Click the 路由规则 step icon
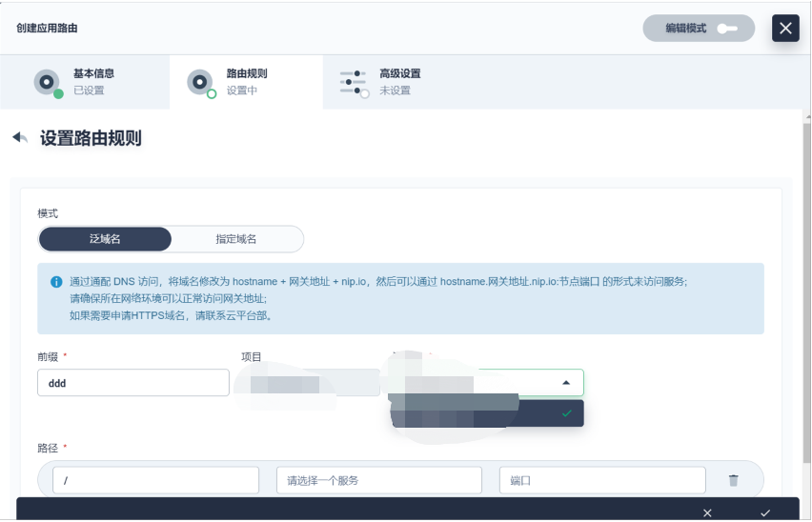Image resolution: width=812 pixels, height=522 pixels. (x=200, y=83)
